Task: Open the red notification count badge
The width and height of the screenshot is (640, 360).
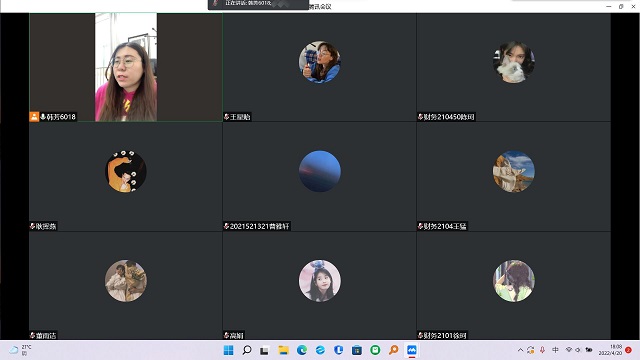Action: (x=628, y=350)
